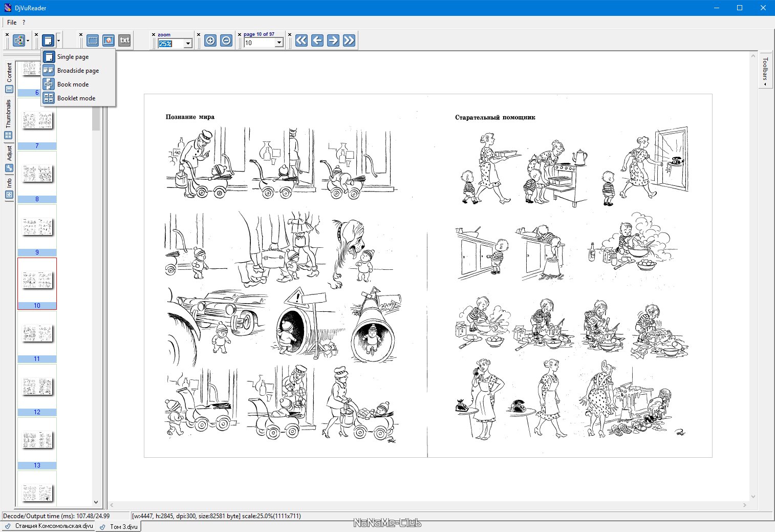Expand the page number dropdown
Image resolution: width=775 pixels, height=532 pixels.
279,43
